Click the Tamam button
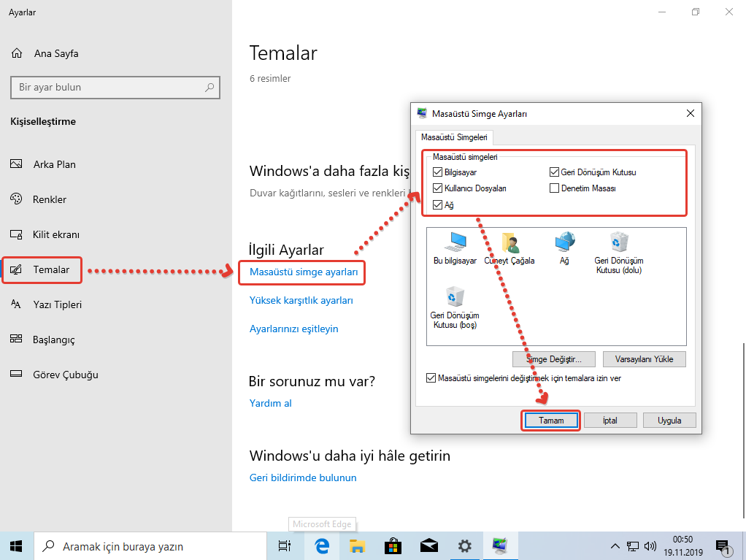Screen dimensions: 746x560 [551, 421]
